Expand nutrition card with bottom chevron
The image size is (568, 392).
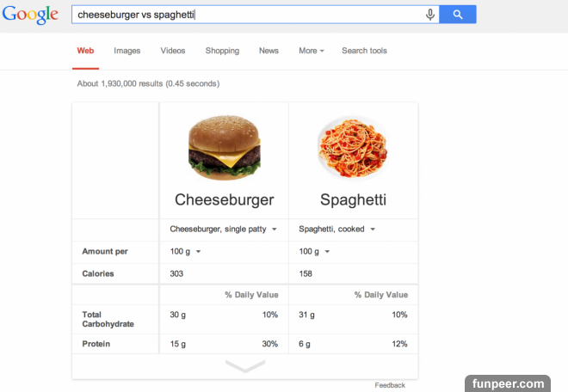coord(245,366)
